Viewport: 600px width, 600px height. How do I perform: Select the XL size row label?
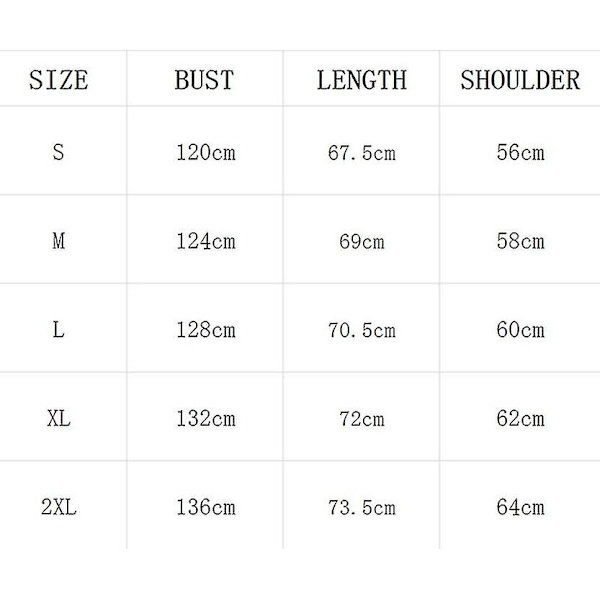(59, 418)
